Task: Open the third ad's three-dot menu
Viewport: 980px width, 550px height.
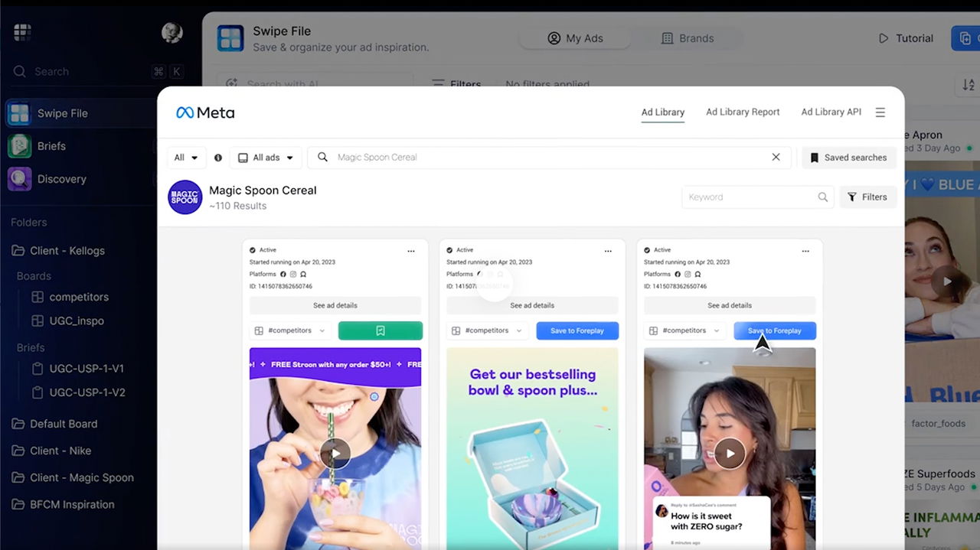Action: [x=805, y=250]
